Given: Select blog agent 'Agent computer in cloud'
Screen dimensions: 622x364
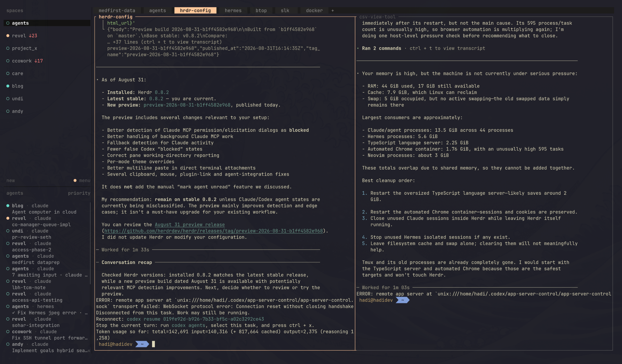Looking at the screenshot, I should pos(47,209).
